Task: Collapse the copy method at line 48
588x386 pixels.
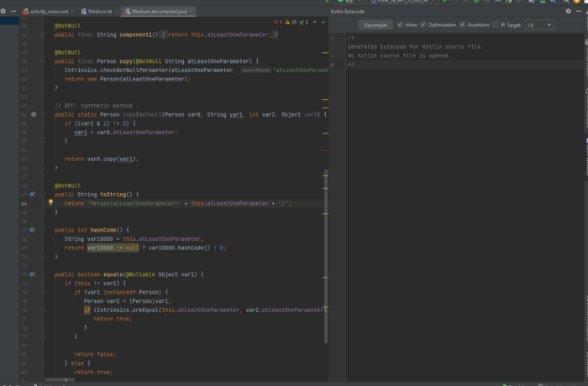Action: (43, 61)
